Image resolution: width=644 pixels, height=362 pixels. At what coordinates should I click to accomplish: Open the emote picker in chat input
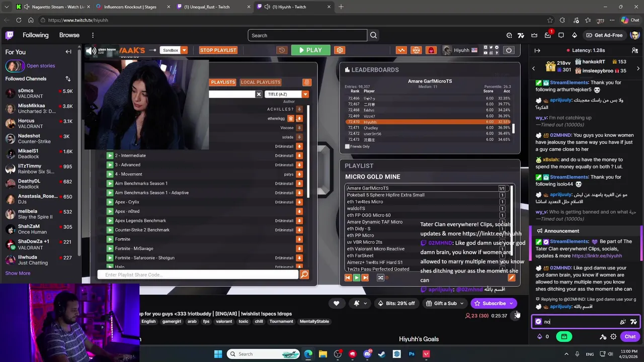(x=623, y=322)
